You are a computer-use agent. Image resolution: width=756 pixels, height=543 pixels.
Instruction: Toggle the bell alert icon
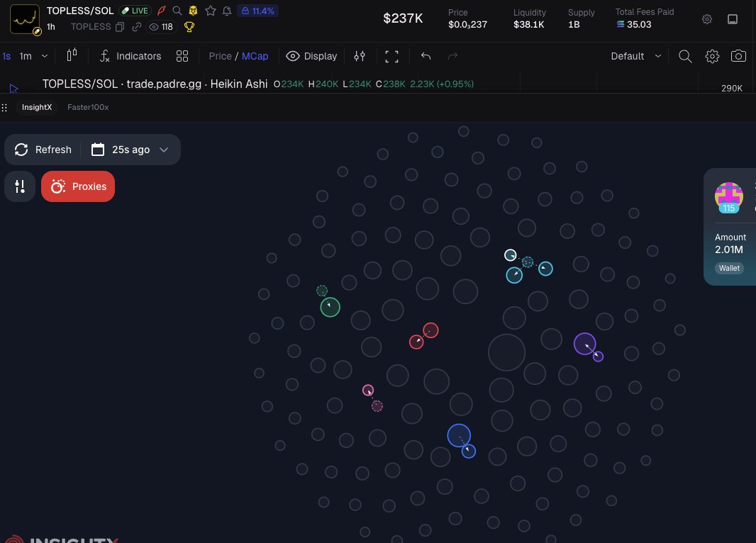click(x=227, y=11)
